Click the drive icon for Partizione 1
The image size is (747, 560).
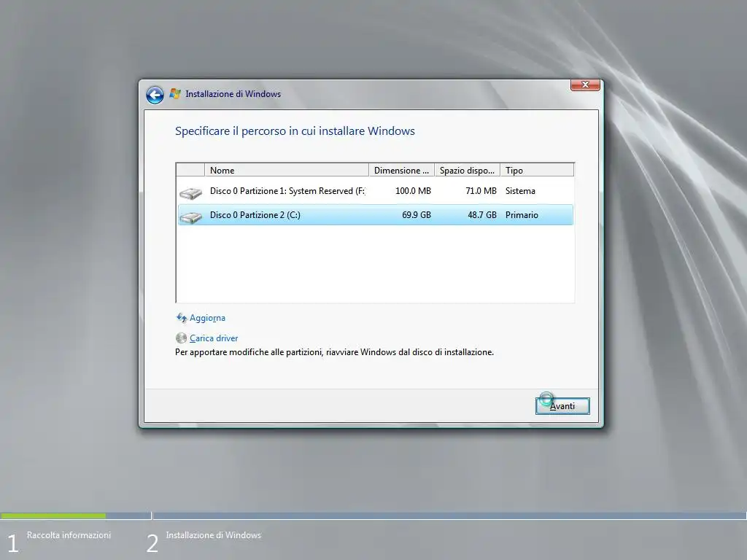[x=191, y=192]
